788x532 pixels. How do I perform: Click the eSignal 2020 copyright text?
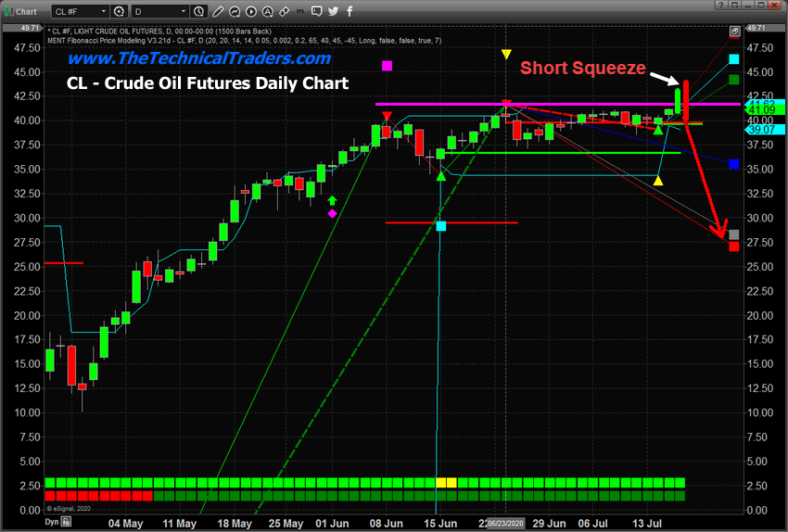[69, 509]
